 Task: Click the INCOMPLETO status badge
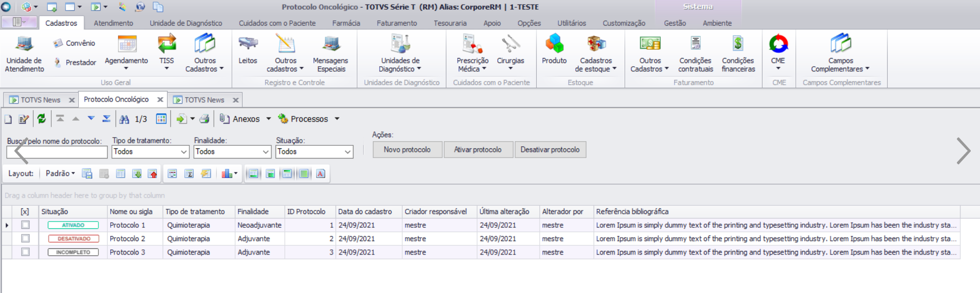click(73, 252)
